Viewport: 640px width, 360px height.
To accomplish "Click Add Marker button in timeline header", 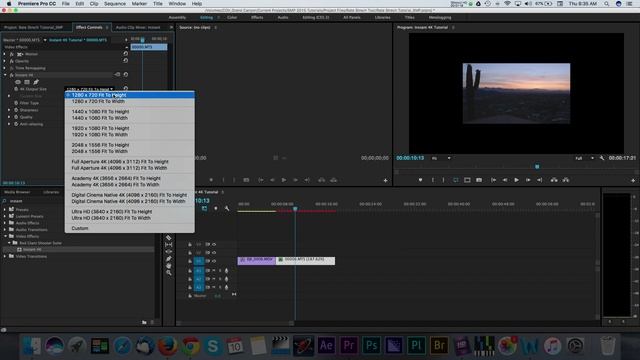I will 216,209.
